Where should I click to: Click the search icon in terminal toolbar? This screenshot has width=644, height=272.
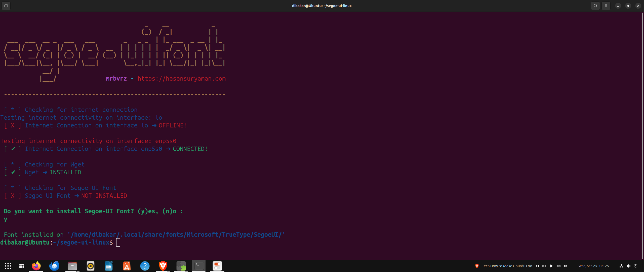click(595, 6)
